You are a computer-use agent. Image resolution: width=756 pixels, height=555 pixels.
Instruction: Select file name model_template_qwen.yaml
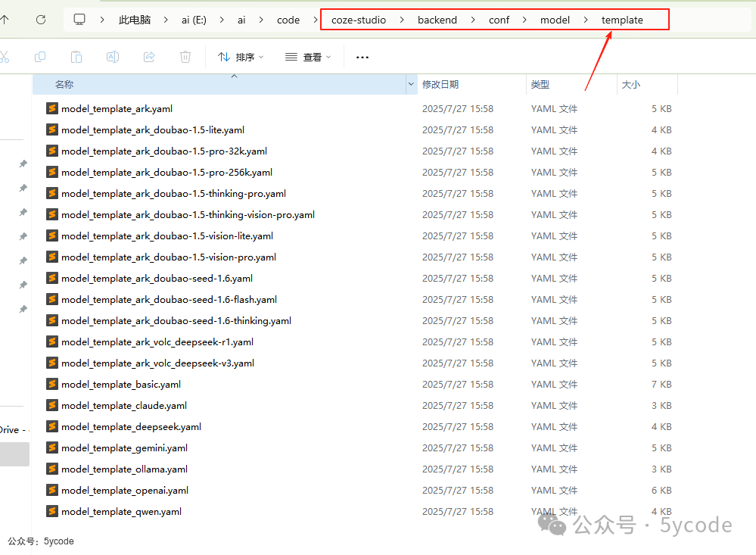pyautogui.click(x=122, y=512)
